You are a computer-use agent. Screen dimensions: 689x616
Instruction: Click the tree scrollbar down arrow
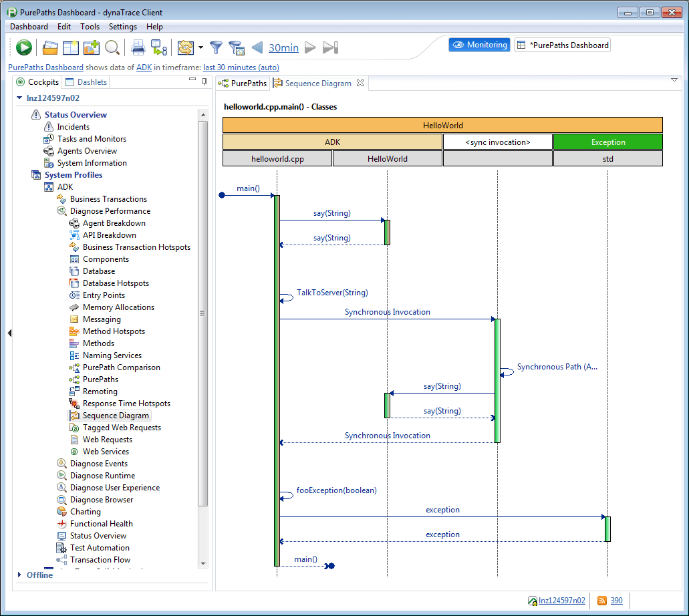tap(203, 564)
